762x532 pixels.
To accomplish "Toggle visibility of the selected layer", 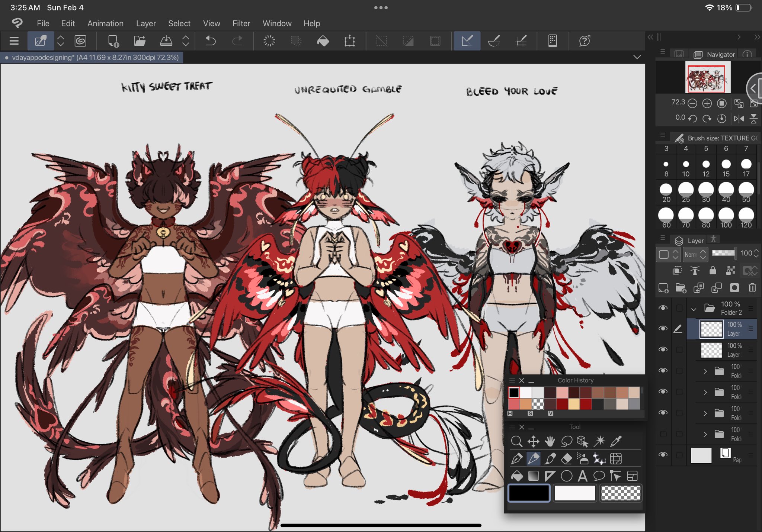I will click(x=663, y=328).
